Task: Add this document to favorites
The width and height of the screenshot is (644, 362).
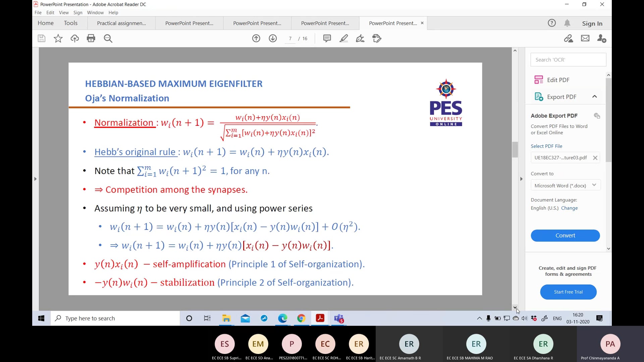Action: point(58,38)
